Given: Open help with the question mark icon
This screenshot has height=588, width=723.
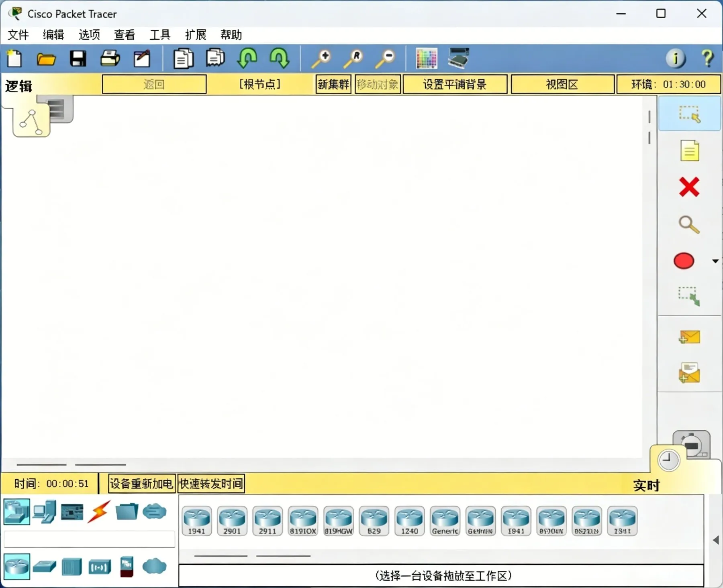Looking at the screenshot, I should (707, 59).
